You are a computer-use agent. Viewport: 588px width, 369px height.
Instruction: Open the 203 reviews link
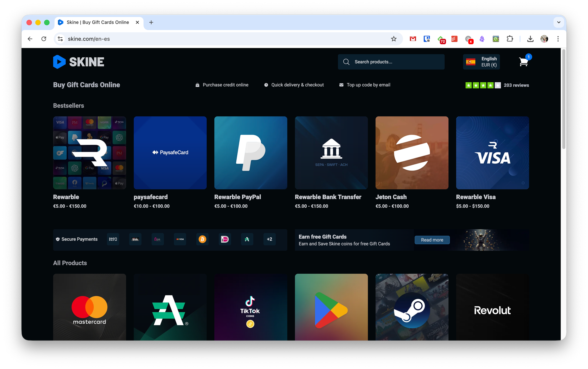click(x=516, y=85)
